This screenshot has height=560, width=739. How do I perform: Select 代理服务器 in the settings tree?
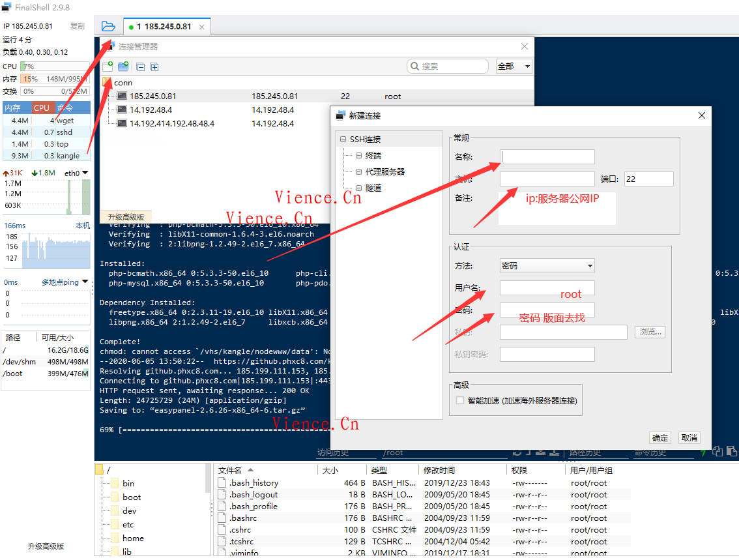click(x=384, y=171)
